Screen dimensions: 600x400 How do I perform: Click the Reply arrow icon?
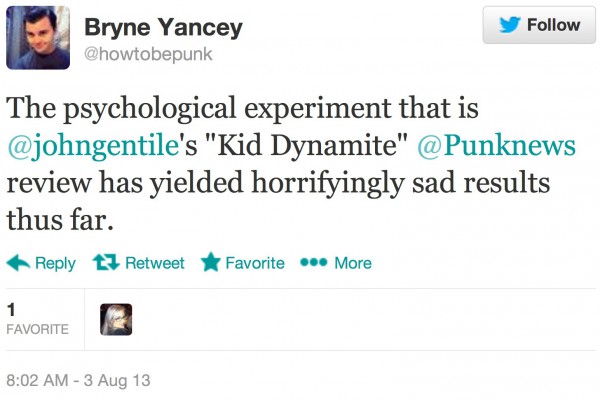18,263
